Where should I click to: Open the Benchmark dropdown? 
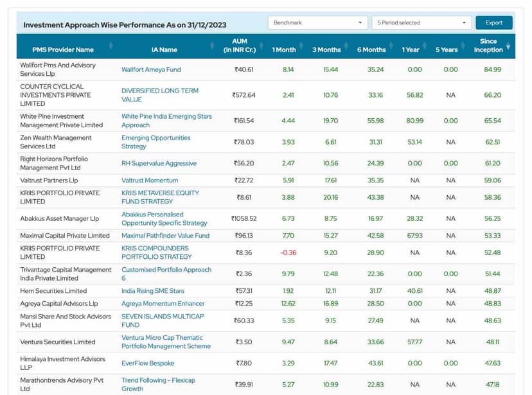coord(317,22)
